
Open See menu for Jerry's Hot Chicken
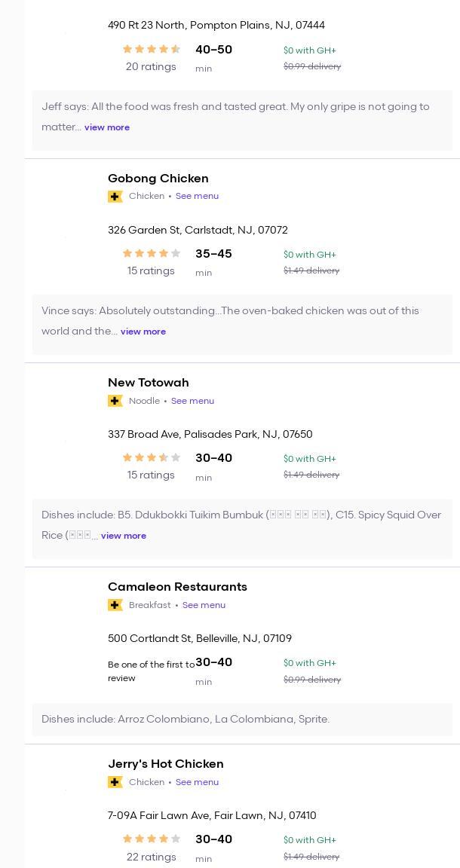(197, 782)
